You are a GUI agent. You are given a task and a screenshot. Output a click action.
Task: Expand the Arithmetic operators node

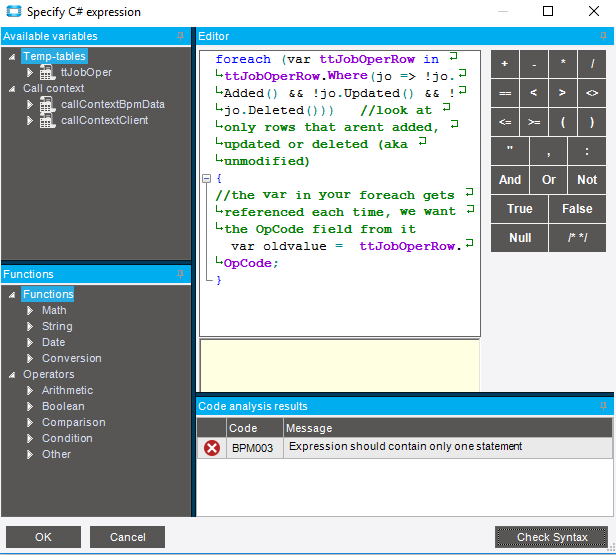point(31,391)
